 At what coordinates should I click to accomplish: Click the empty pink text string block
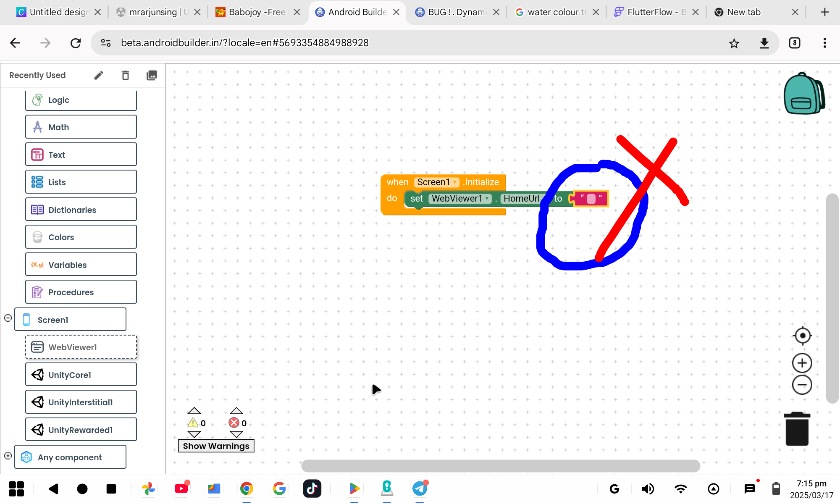[x=591, y=199]
